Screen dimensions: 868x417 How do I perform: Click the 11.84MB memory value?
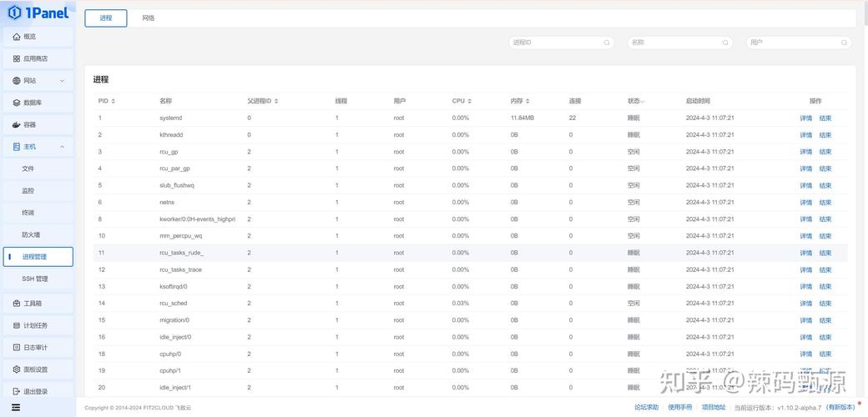click(522, 118)
